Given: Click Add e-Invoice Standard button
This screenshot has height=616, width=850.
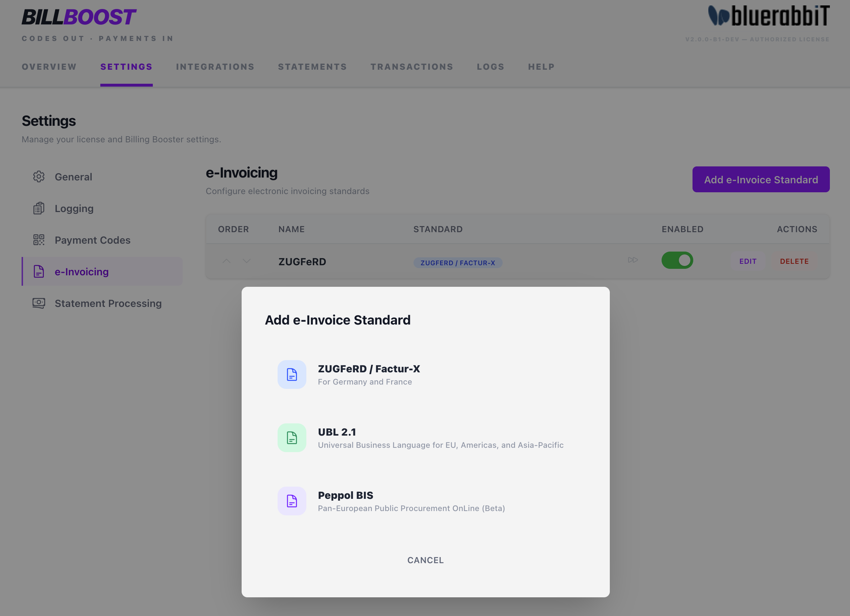Looking at the screenshot, I should click(761, 179).
